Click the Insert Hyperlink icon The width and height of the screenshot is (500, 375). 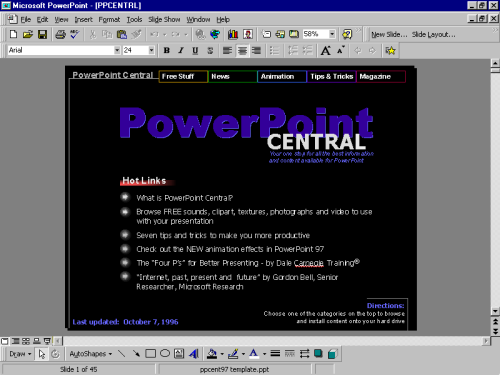click(200, 34)
